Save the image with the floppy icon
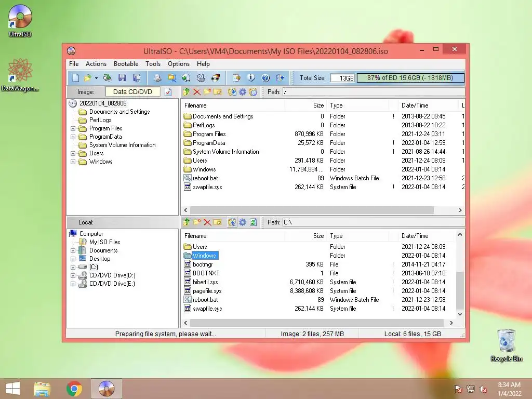532x399 pixels. click(122, 78)
